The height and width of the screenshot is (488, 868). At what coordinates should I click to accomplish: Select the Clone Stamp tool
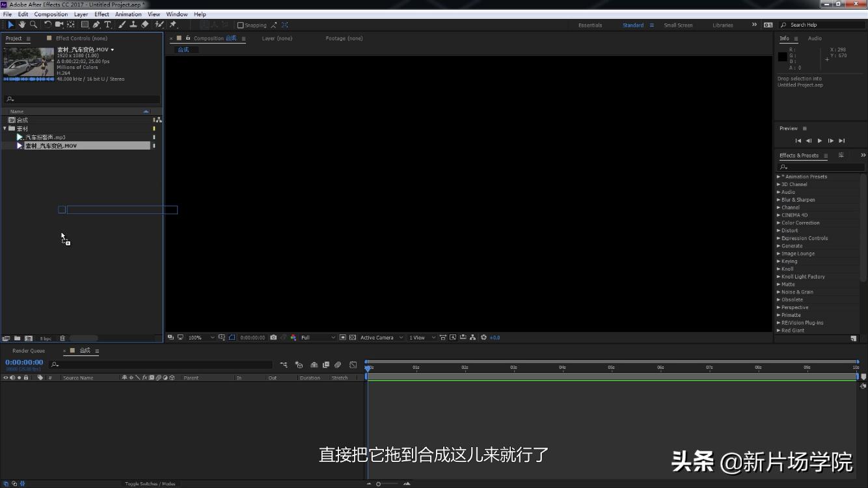[134, 25]
